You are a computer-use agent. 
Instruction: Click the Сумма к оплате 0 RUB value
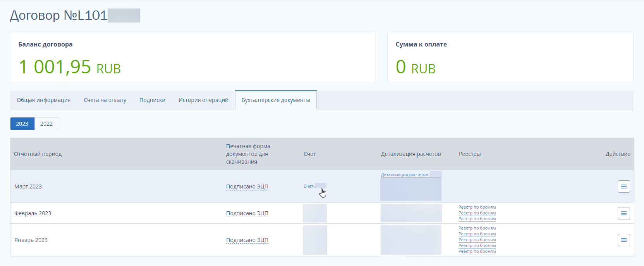click(416, 67)
